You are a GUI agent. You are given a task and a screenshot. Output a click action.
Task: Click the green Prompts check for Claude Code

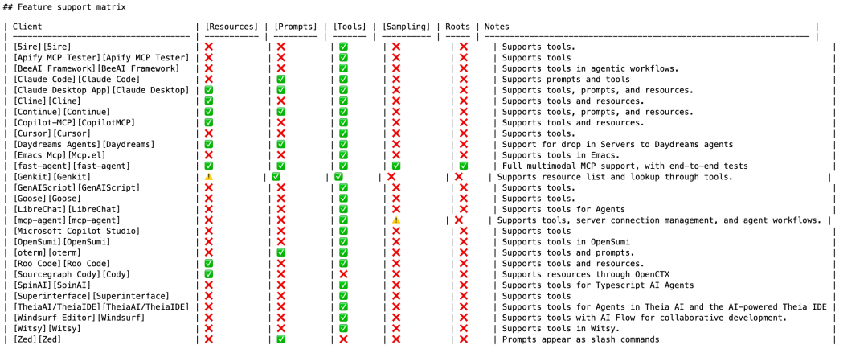(281, 80)
